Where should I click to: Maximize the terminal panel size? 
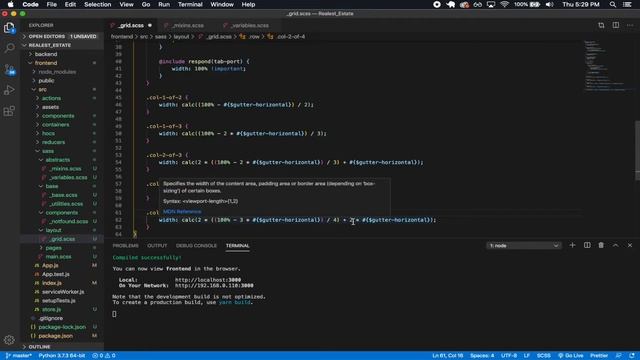click(616, 245)
